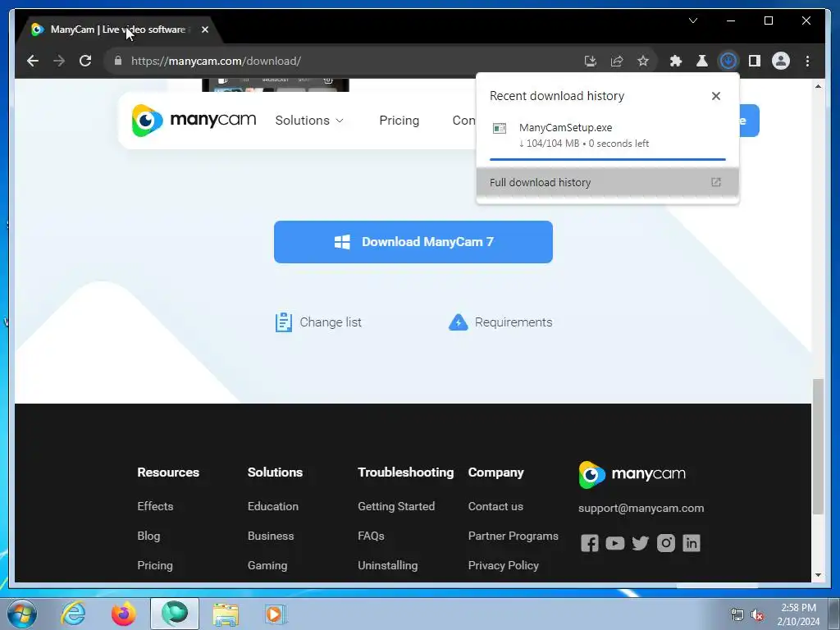Open File Explorer from taskbar
Viewport: 840px width, 630px height.
tap(226, 614)
